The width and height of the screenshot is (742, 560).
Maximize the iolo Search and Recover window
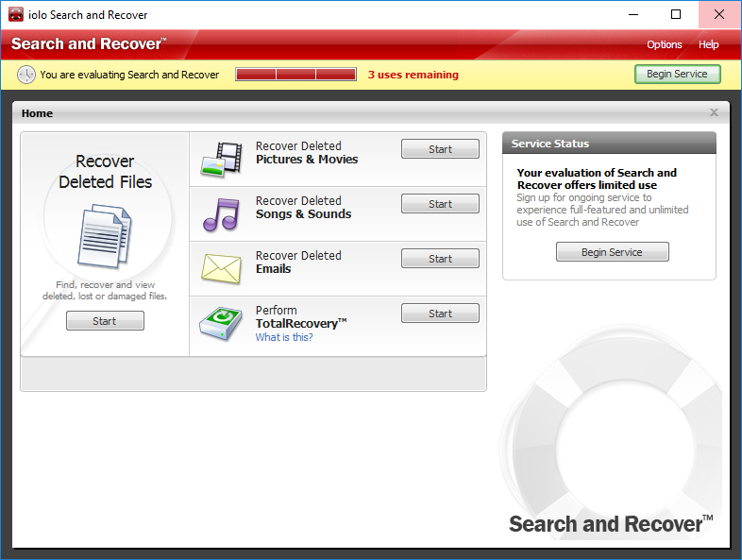676,15
